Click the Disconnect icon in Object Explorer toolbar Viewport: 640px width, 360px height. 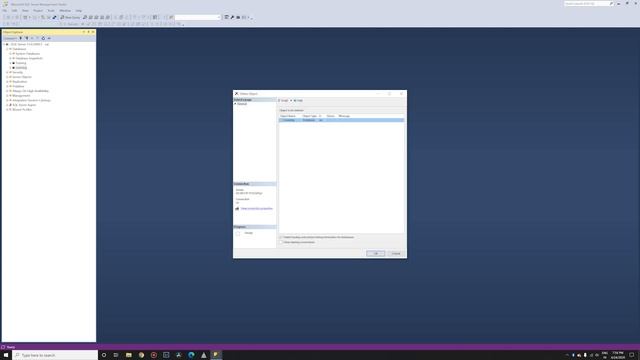pos(27,38)
